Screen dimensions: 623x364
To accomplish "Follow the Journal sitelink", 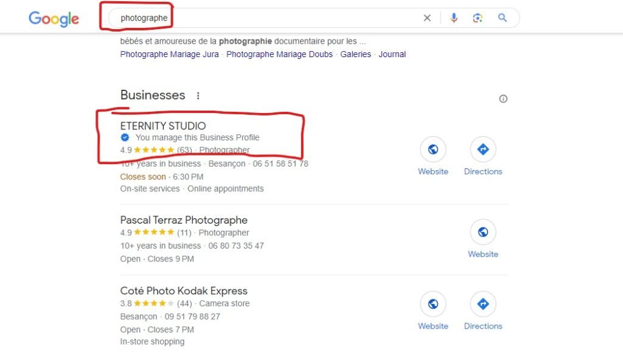I will click(x=392, y=54).
